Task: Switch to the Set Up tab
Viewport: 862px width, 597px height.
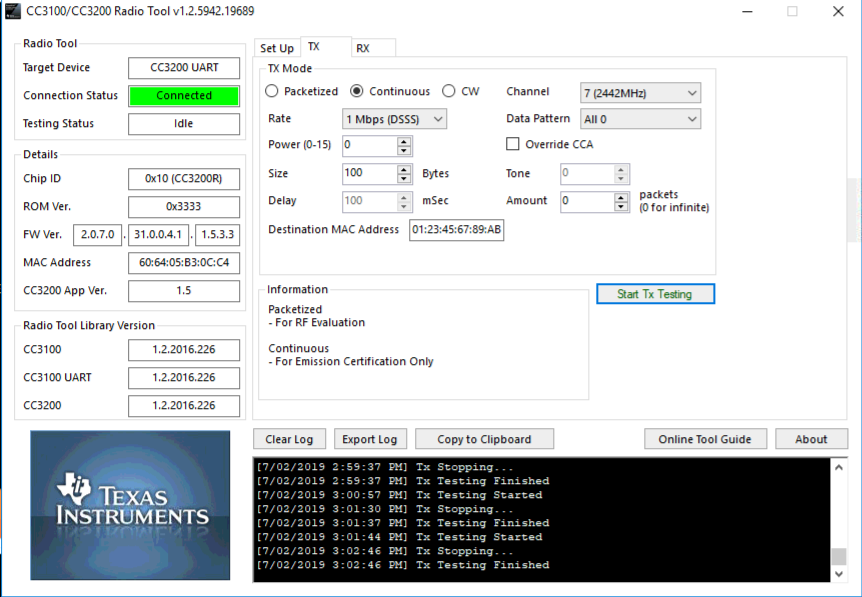Action: tap(277, 48)
